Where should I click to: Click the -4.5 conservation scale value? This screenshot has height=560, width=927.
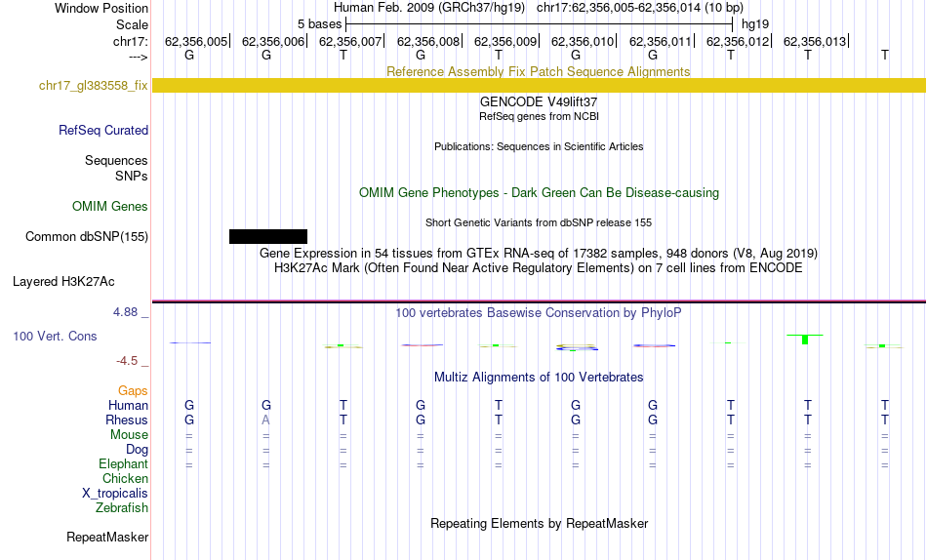127,361
